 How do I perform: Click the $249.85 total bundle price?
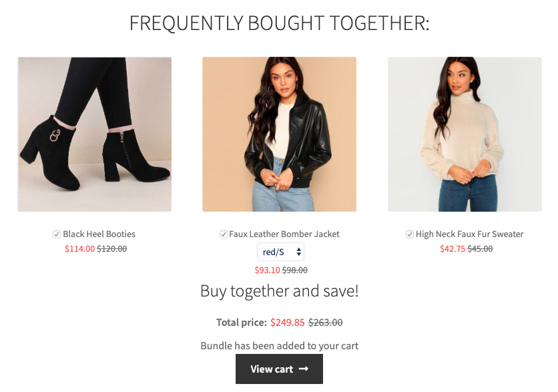(287, 323)
